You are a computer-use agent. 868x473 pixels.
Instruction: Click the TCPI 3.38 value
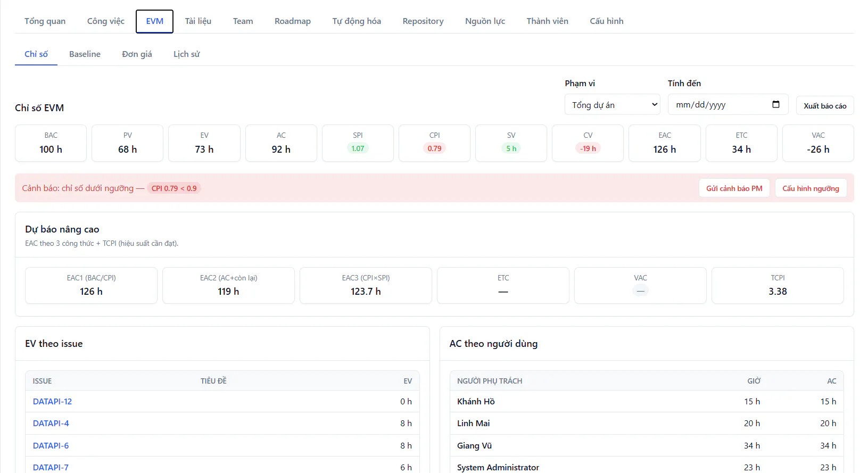(778, 292)
